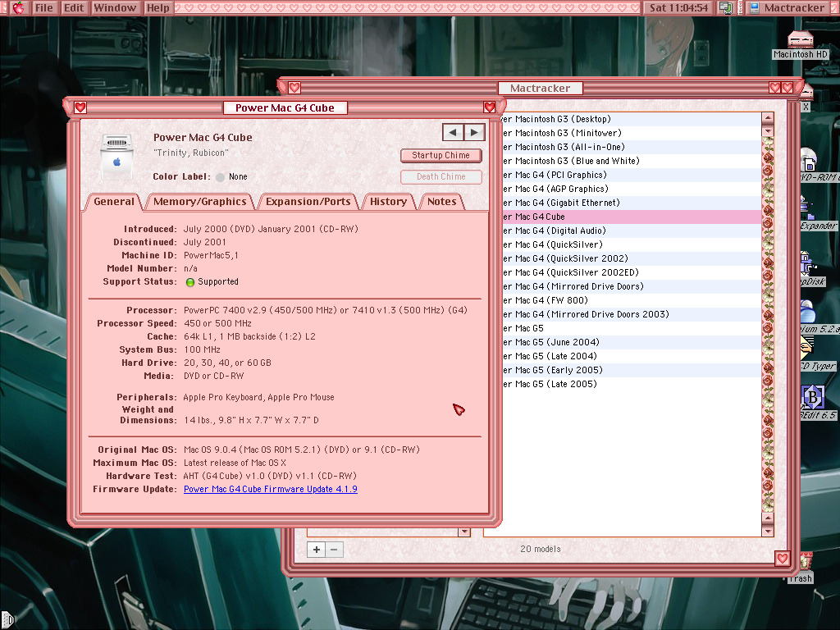Click the model list scroll down arrow
840x630 pixels.
tap(768, 532)
